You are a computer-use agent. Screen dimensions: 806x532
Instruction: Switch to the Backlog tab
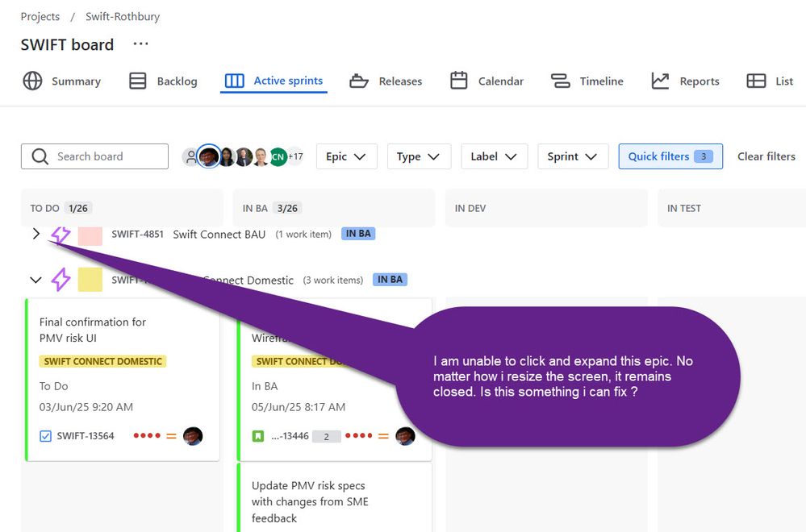[x=163, y=81]
